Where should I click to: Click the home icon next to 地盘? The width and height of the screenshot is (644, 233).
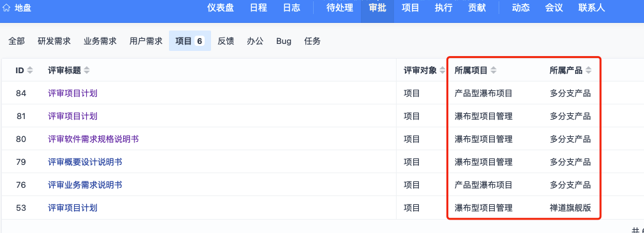[6, 8]
